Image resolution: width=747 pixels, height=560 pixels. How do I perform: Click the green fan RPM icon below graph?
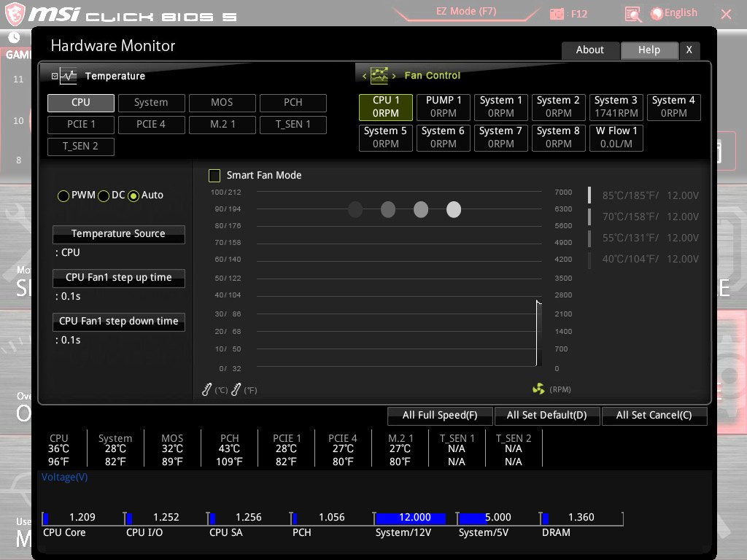coord(538,389)
